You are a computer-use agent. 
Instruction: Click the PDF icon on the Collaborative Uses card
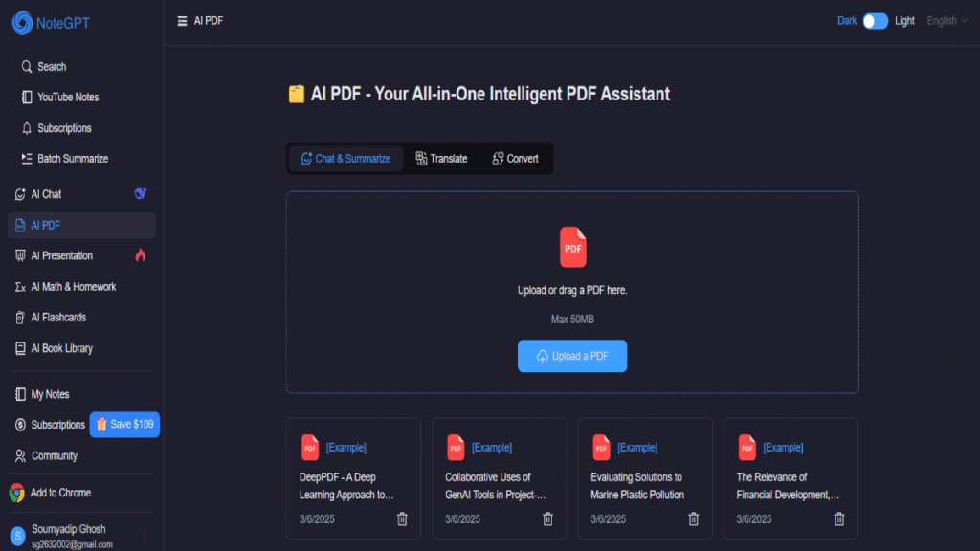pyautogui.click(x=456, y=448)
